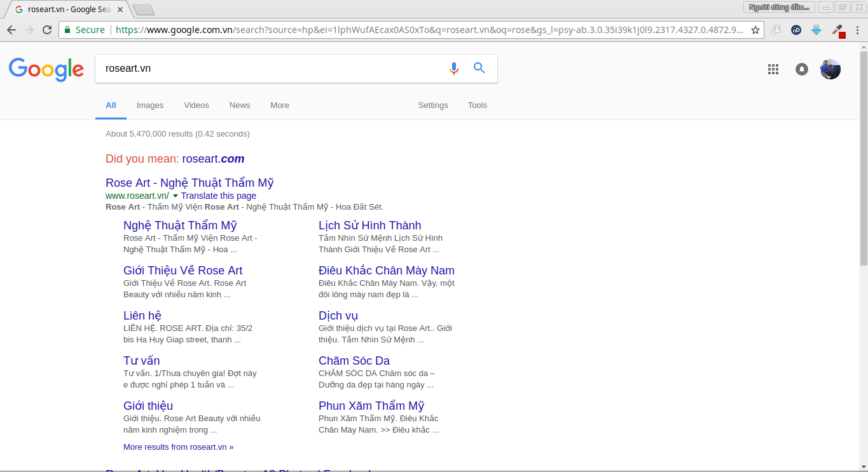The height and width of the screenshot is (472, 868).
Task: Open the Google account avatar
Action: point(830,69)
